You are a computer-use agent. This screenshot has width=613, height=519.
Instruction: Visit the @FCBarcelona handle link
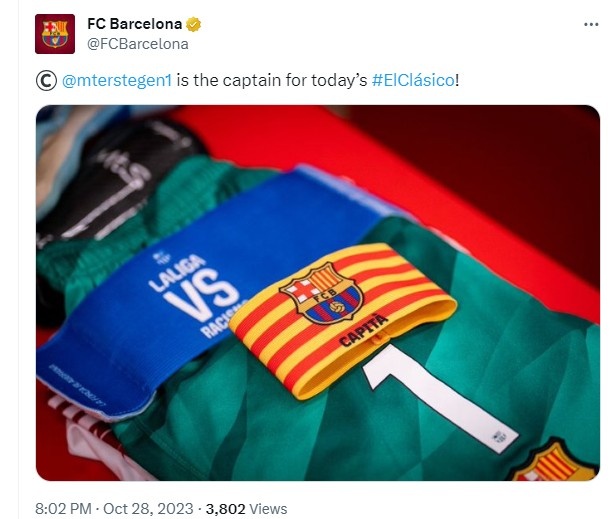(138, 44)
